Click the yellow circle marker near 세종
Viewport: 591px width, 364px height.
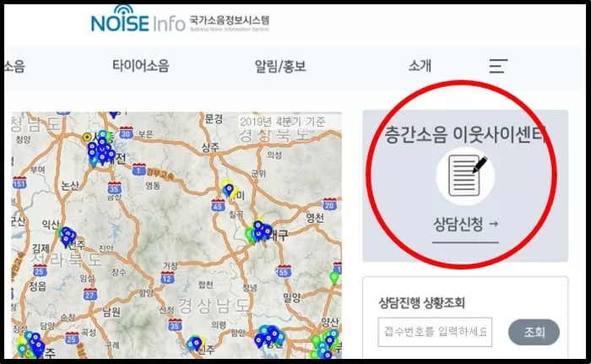point(88,137)
